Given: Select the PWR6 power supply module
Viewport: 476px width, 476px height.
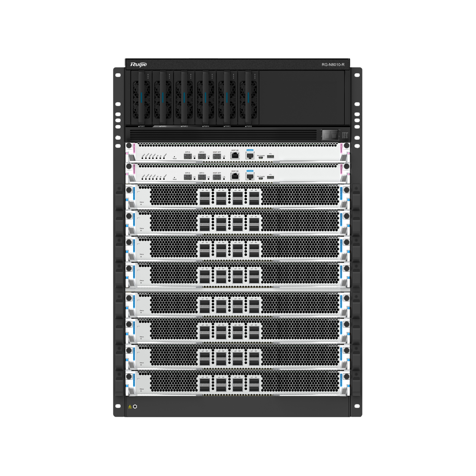Looking at the screenshot, I should tap(248, 98).
